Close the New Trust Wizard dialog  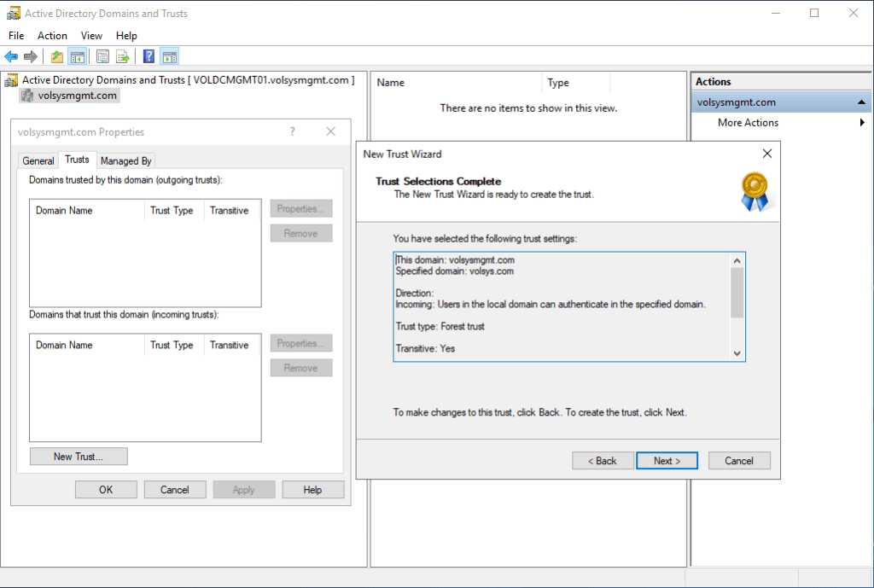tap(766, 154)
